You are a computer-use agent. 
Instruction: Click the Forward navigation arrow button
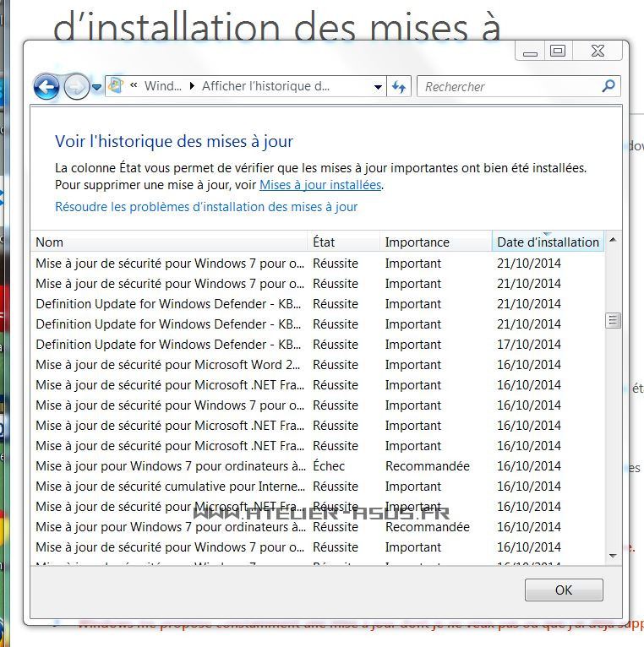tap(76, 86)
